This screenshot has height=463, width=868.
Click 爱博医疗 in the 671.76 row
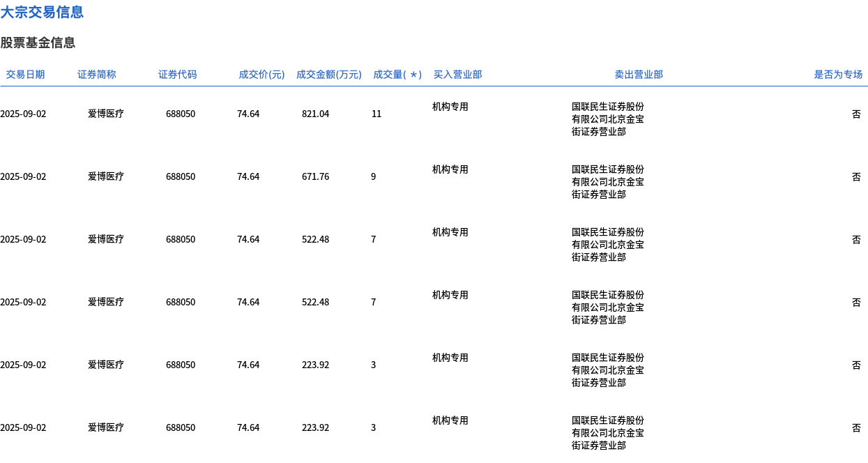(x=106, y=176)
